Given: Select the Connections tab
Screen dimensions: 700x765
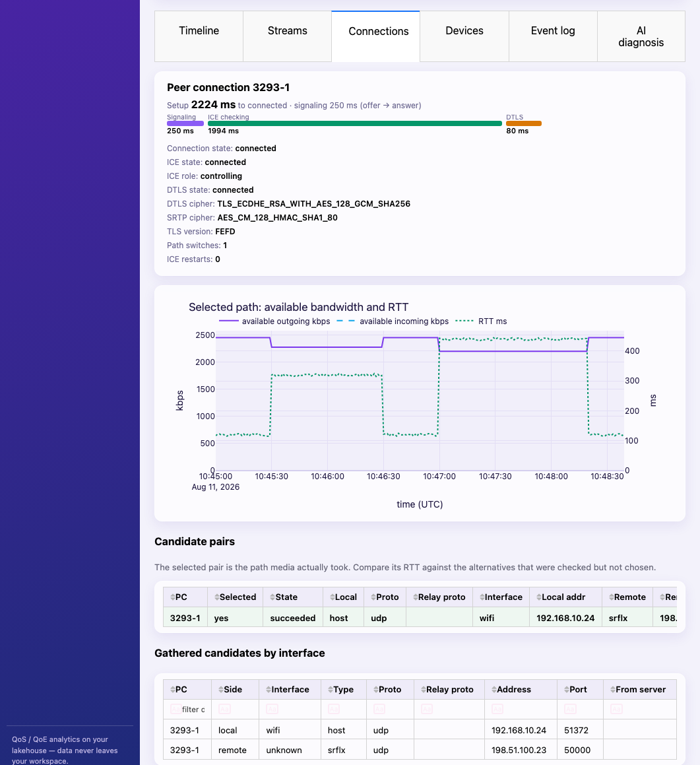Looking at the screenshot, I should pos(375,36).
